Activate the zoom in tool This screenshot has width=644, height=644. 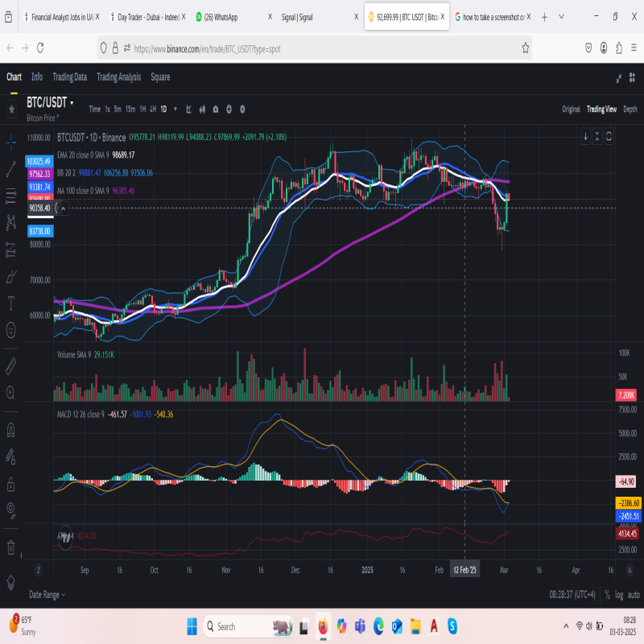click(11, 393)
